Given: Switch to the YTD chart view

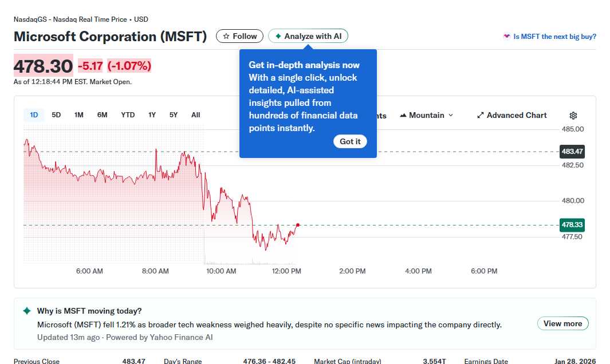Looking at the screenshot, I should (x=127, y=114).
